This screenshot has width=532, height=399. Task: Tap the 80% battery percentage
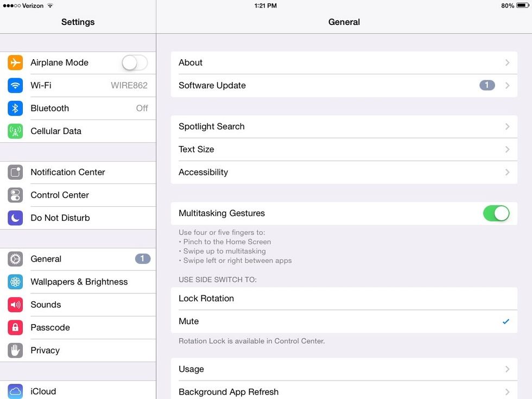click(508, 6)
